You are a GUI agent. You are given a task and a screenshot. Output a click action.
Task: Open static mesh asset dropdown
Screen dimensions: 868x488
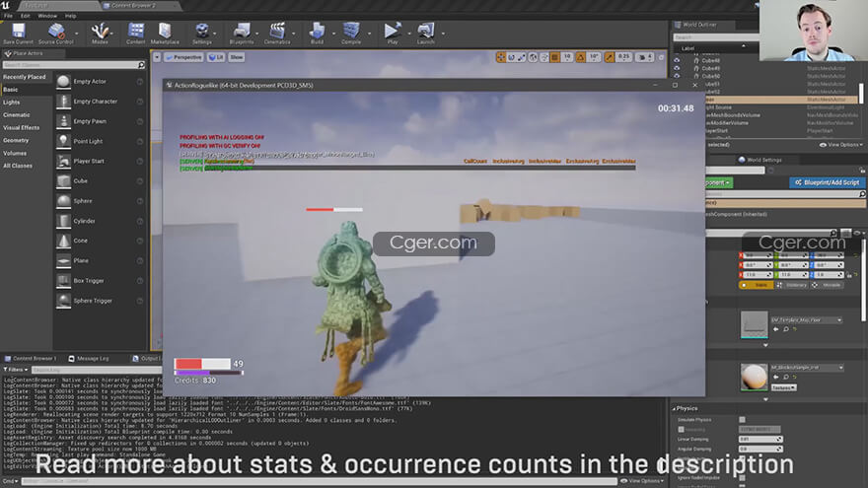(807, 319)
